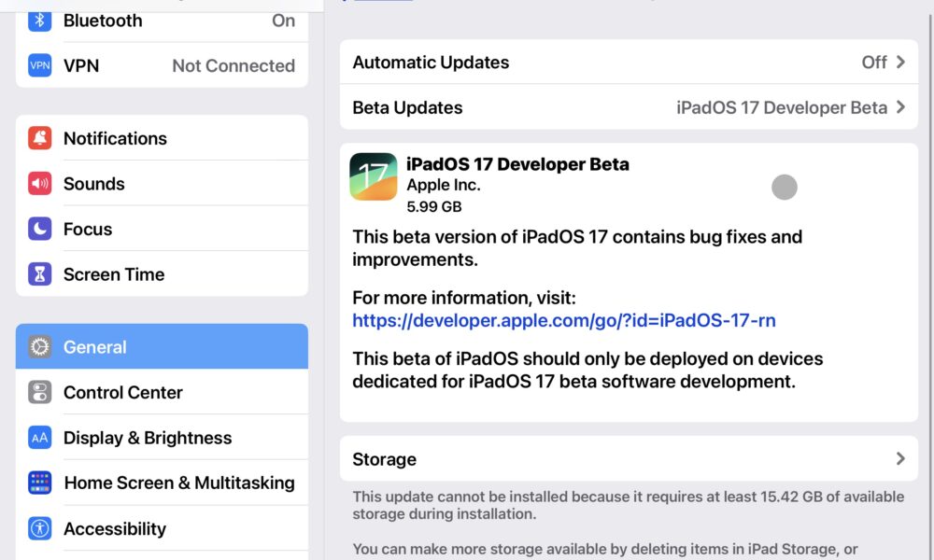Expand Beta Updates chevron
Screen dimensions: 934x560
900,107
